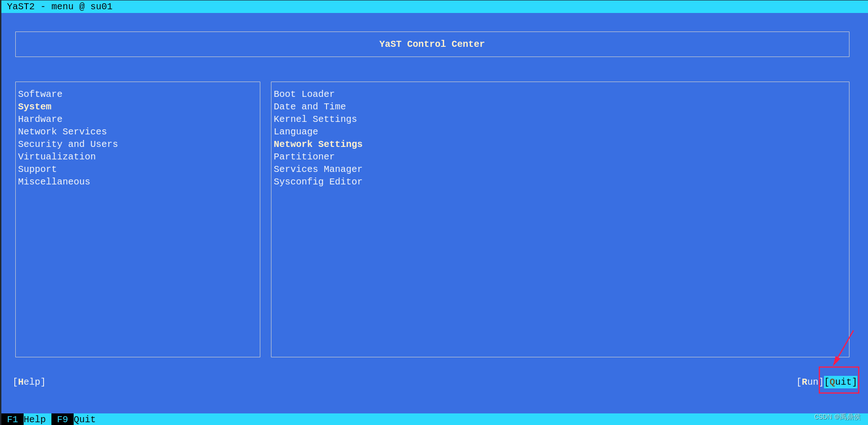Screen dimensions: 868x425
Task: Click the YaST2 - menu @ su01 title text
Action: tap(60, 6)
